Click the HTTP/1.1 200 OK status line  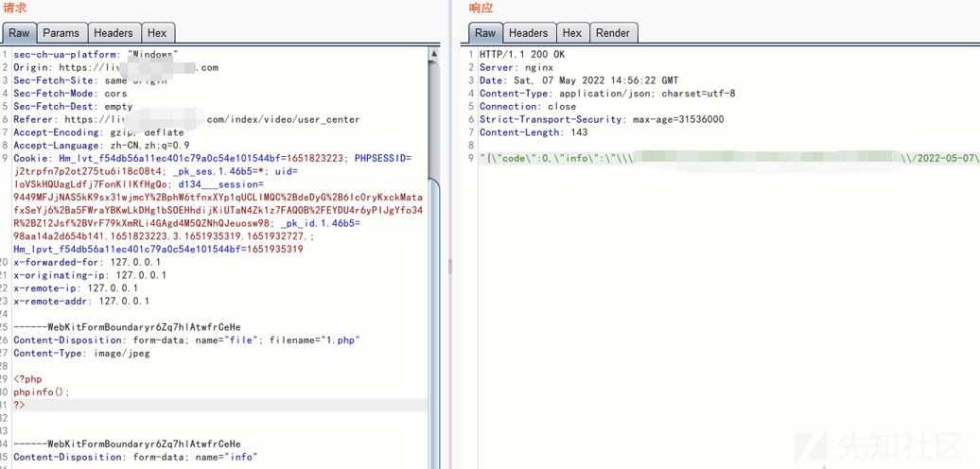pyautogui.click(x=522, y=54)
